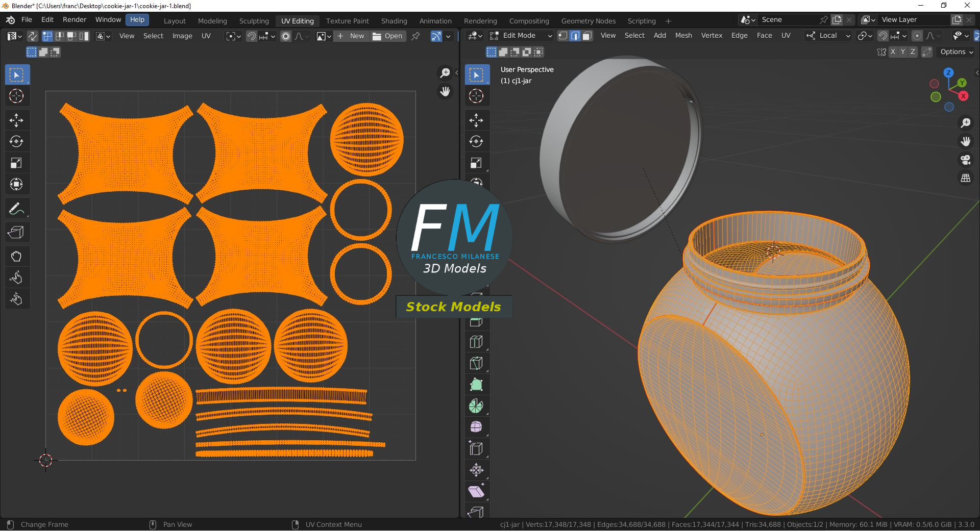Click the New image button
The height and width of the screenshot is (531, 980).
[351, 36]
